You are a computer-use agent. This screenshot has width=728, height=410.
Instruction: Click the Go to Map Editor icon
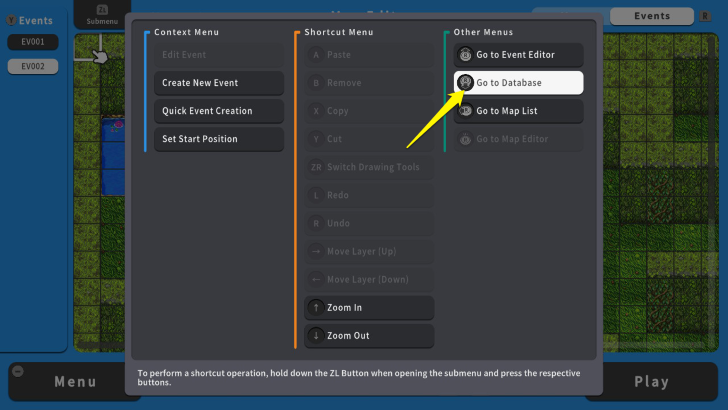[x=465, y=139]
